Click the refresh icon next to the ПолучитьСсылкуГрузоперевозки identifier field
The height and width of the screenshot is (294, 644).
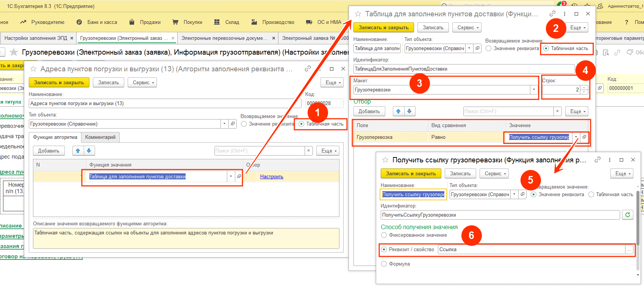coord(628,215)
